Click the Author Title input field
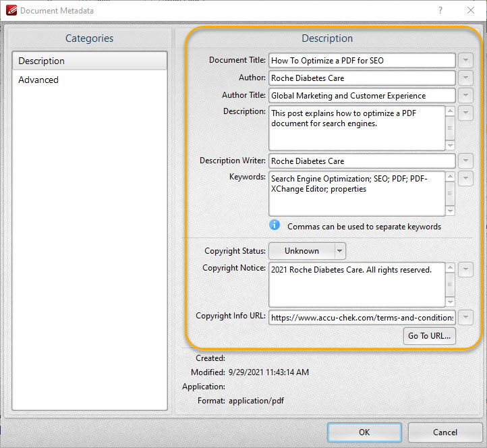Viewport: 487px width, 448px height. (362, 96)
